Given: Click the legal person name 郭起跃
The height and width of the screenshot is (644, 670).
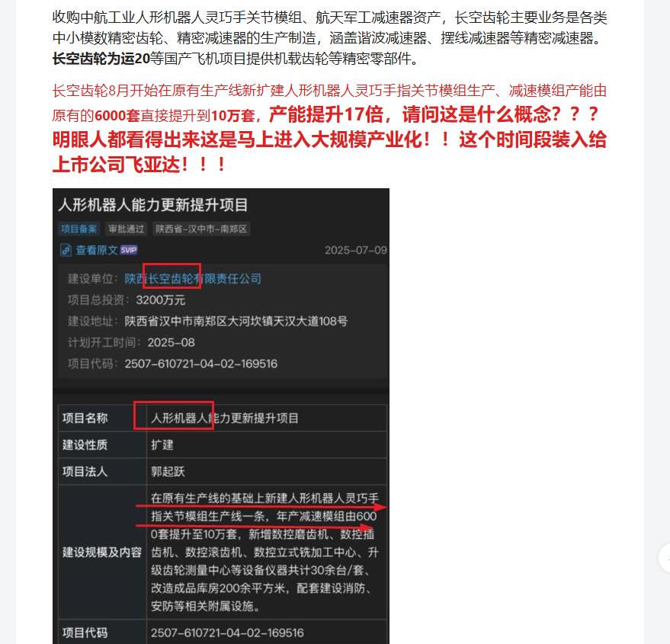Looking at the screenshot, I should 168,472.
